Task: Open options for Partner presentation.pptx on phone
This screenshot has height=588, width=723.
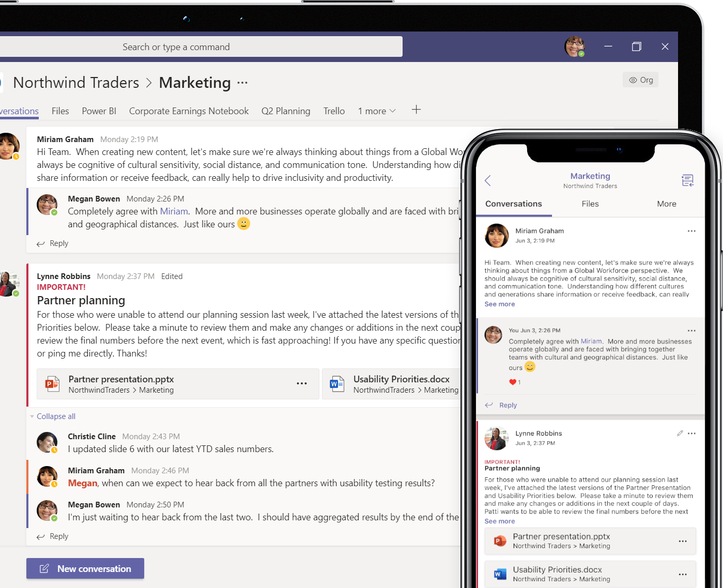Action: [683, 541]
